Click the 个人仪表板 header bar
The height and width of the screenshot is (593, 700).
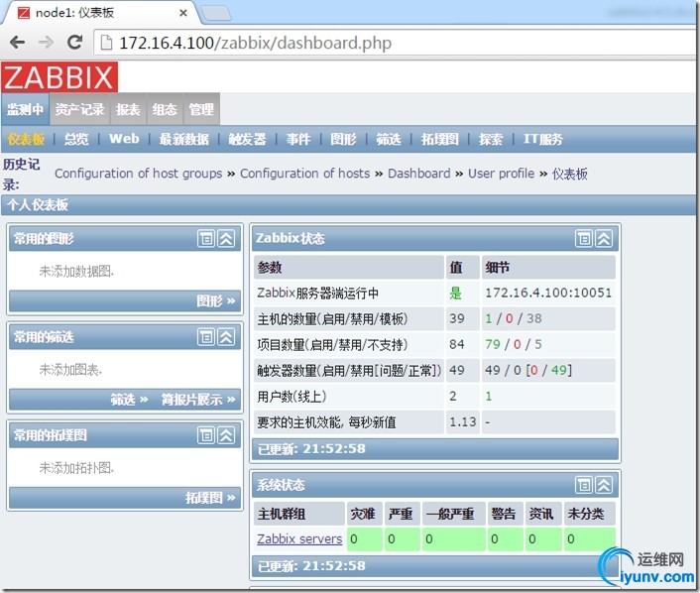click(x=348, y=205)
